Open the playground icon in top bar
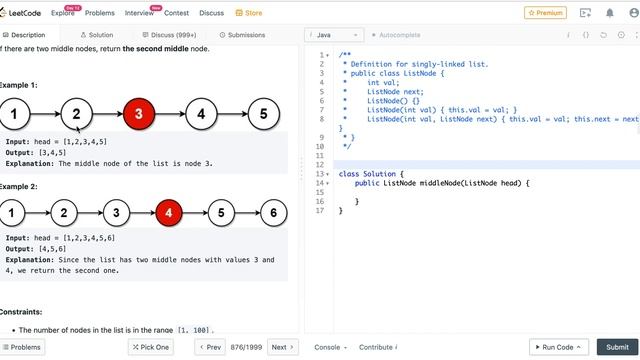The image size is (640, 360). click(x=585, y=13)
